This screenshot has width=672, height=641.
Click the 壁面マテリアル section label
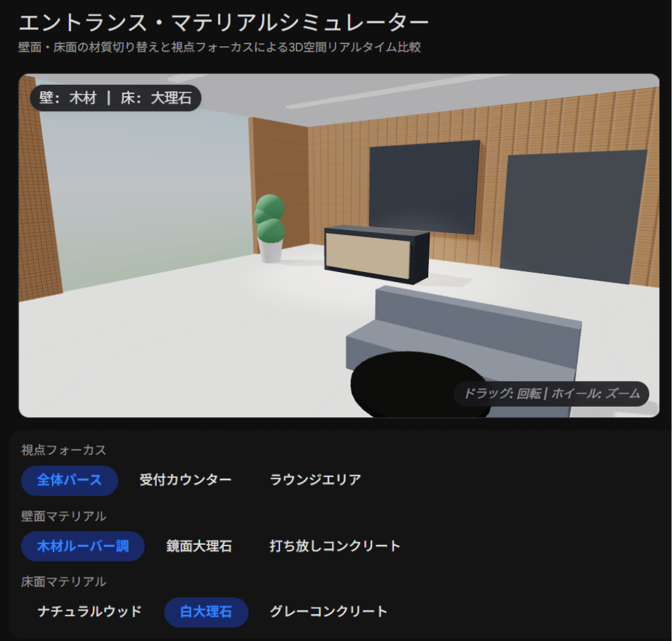coord(63,516)
